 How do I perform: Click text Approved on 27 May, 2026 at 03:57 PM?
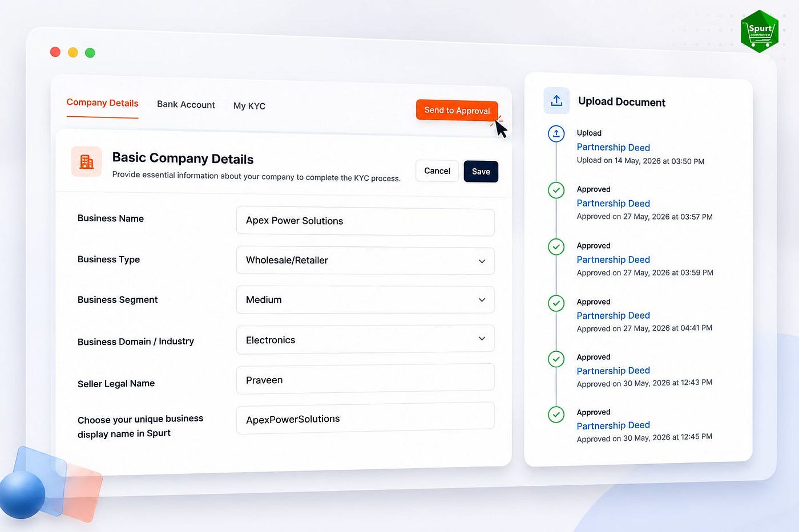coord(644,217)
